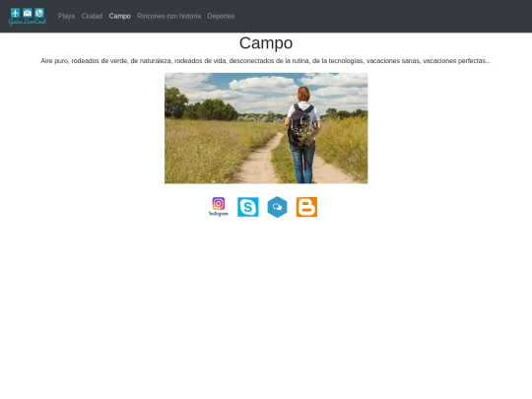Open Rincones con historia page
532x399 pixels.
169,16
